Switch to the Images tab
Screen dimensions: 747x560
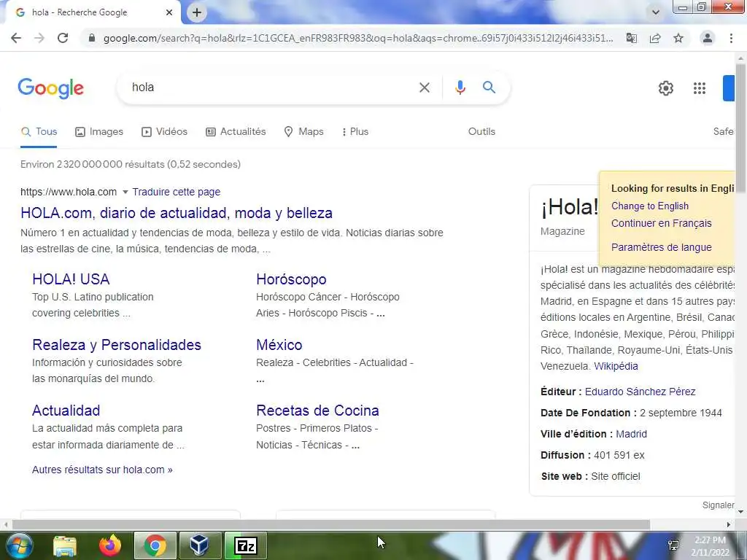99,132
